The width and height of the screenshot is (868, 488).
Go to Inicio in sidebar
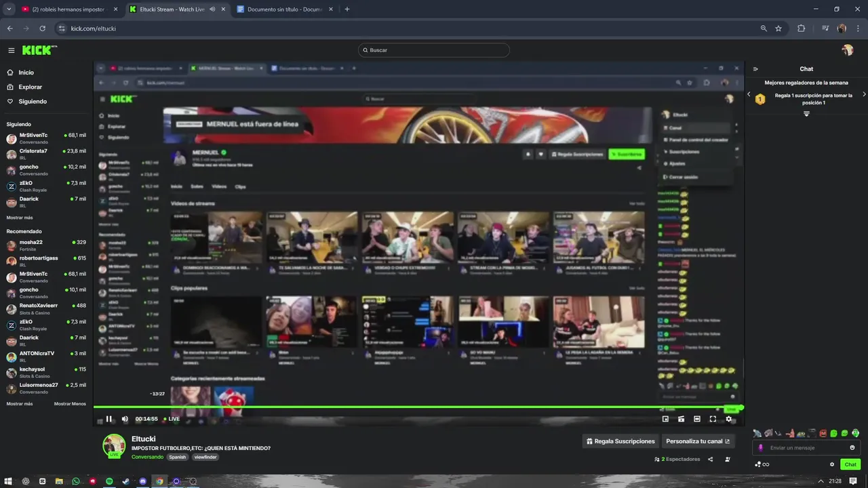coord(20,73)
